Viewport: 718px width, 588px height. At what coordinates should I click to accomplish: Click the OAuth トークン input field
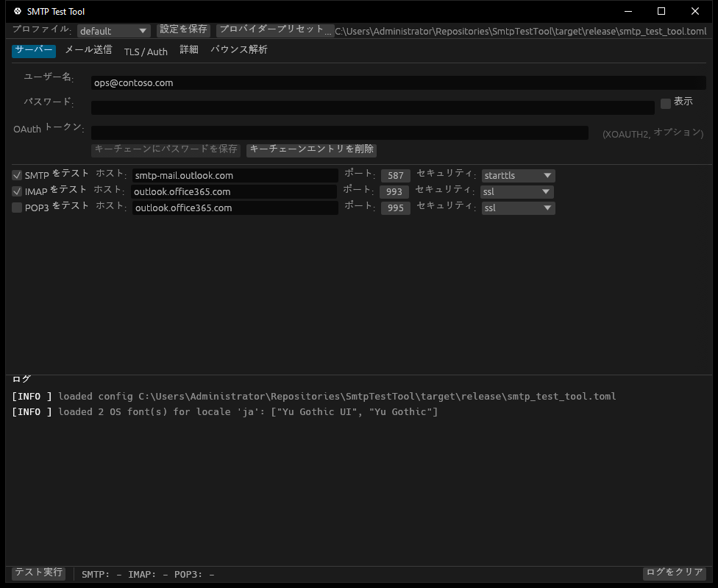(340, 132)
